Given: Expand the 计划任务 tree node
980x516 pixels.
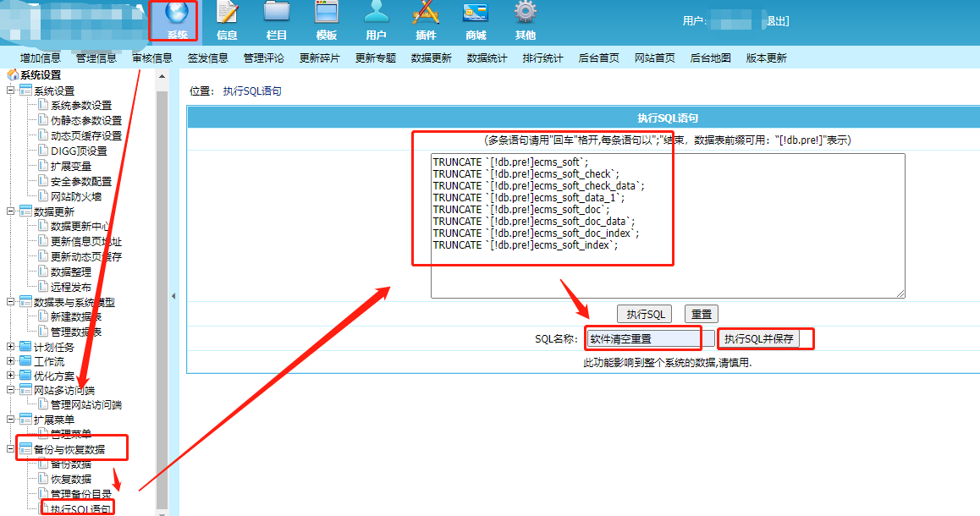Looking at the screenshot, I should (11, 347).
